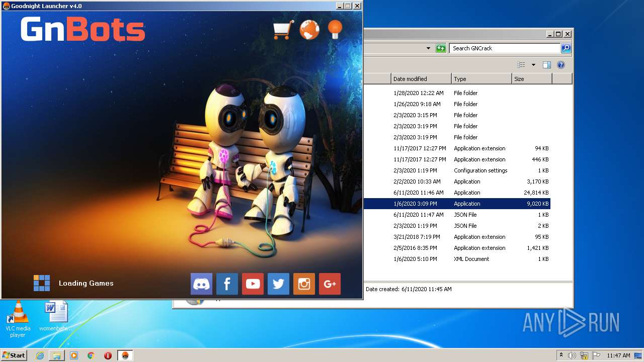Viewport: 644px width, 362px height.
Task: Select the 1,421 KB Application extension row
Action: (x=457, y=248)
